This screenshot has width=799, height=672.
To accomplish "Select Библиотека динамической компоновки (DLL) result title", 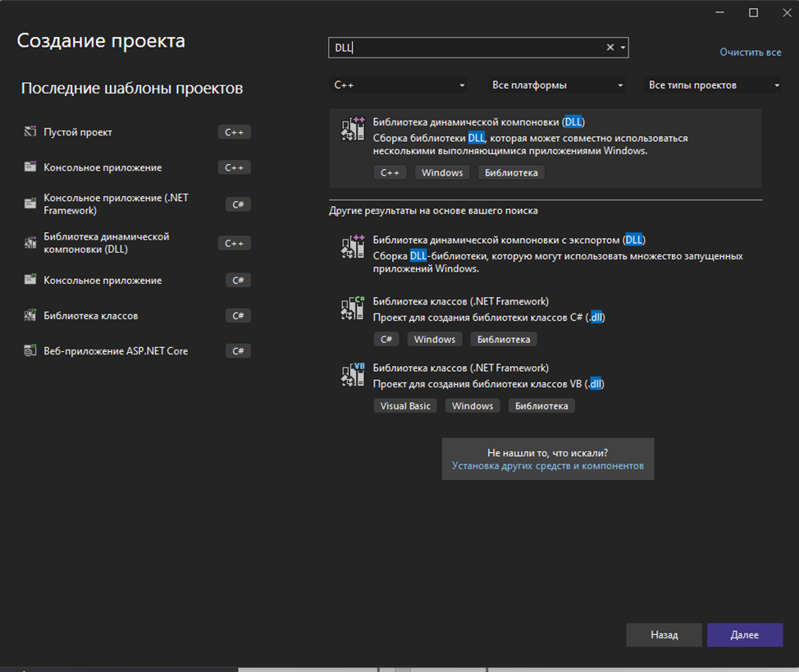I will (479, 122).
